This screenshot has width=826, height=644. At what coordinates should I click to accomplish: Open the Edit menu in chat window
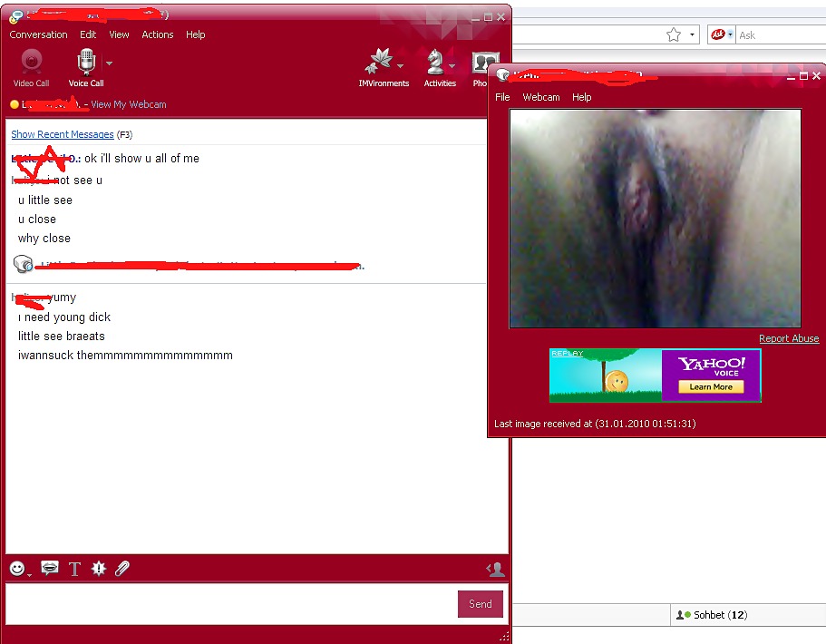88,34
